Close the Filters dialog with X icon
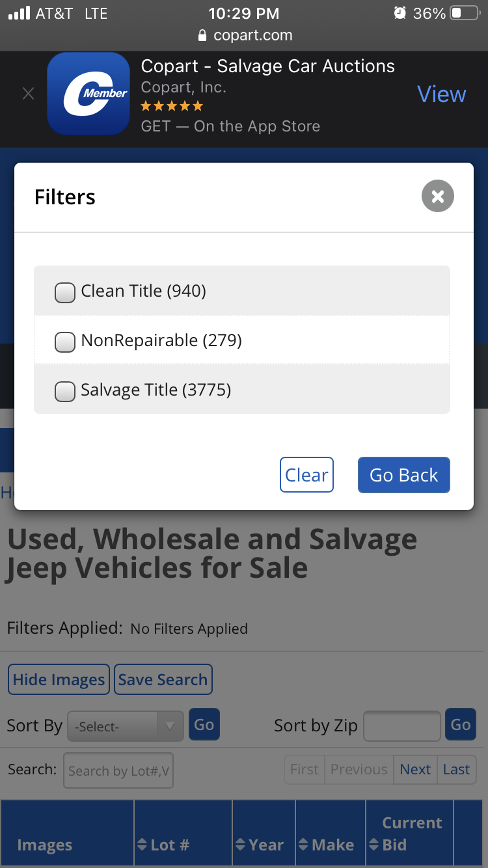 pos(438,196)
